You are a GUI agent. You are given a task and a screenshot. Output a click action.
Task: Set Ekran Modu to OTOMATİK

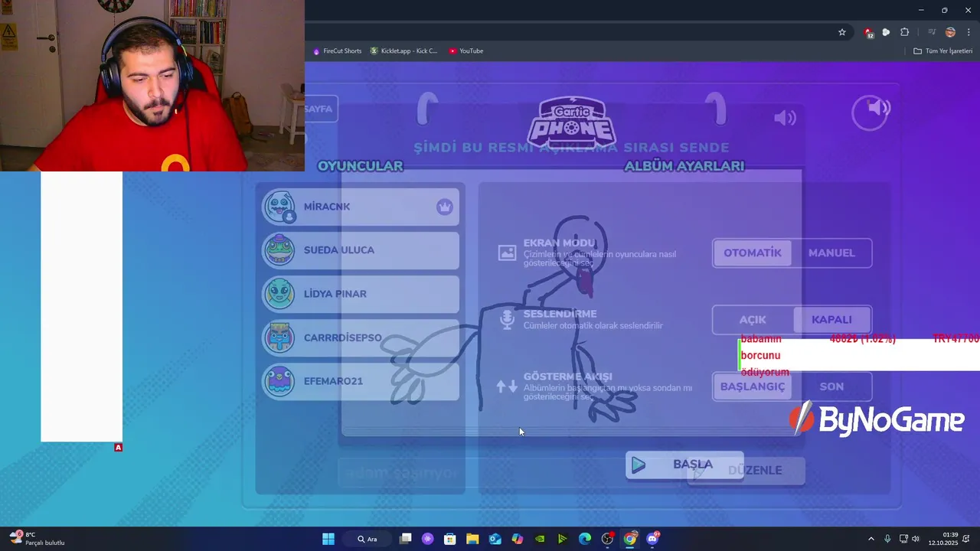click(x=753, y=253)
